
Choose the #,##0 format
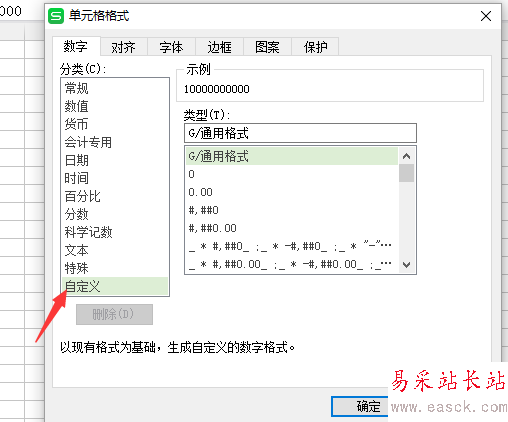tap(292, 210)
